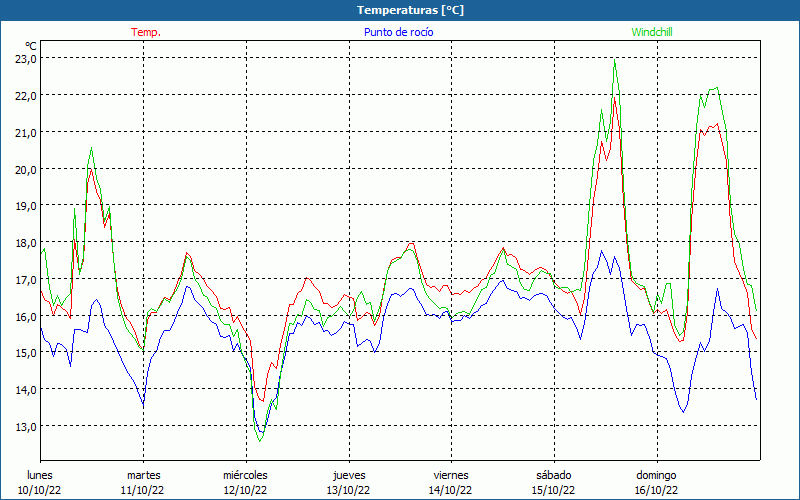Click the 'jueves' day label
Viewport: 800px width, 500px height.
pyautogui.click(x=349, y=475)
